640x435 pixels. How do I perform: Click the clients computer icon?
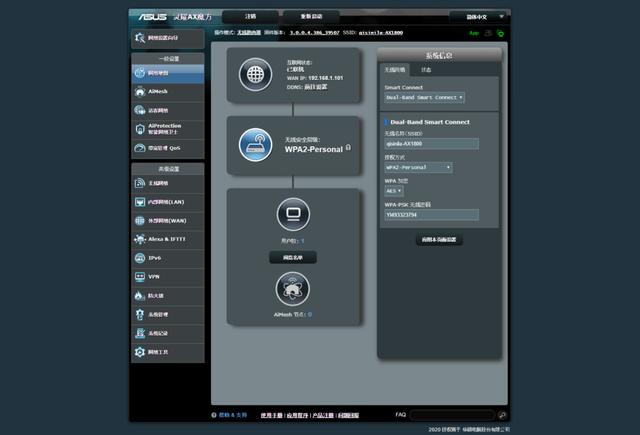click(x=293, y=214)
